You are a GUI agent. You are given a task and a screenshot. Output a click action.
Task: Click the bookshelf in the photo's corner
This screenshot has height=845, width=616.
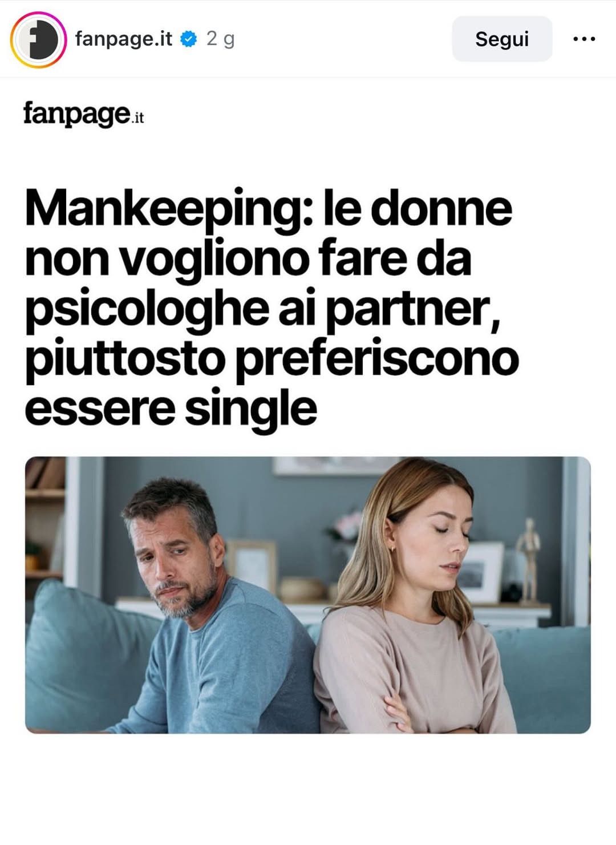pos(44,519)
